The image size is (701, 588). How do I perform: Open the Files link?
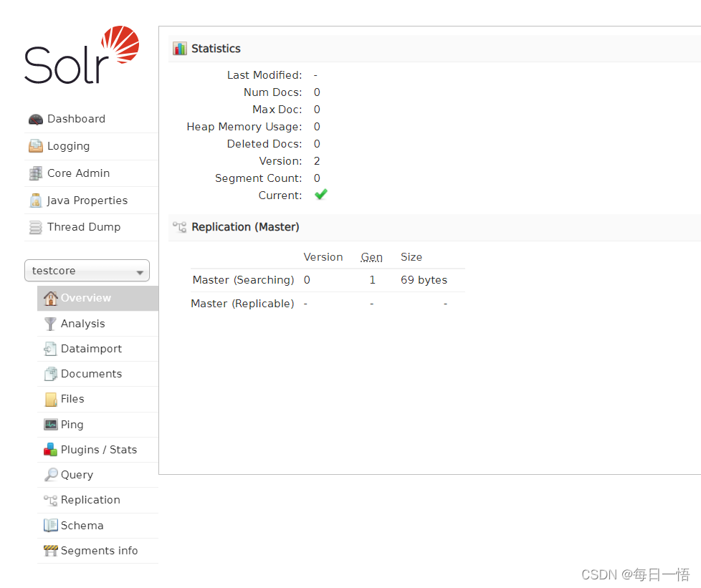coord(72,399)
